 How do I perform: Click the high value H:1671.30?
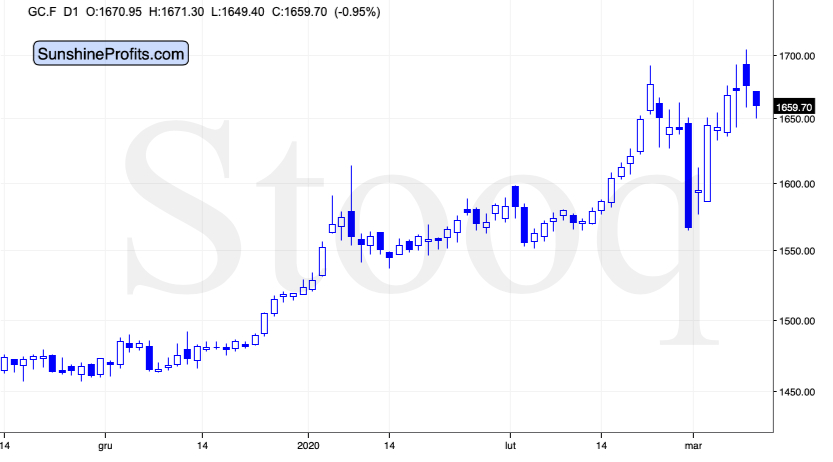(x=176, y=12)
